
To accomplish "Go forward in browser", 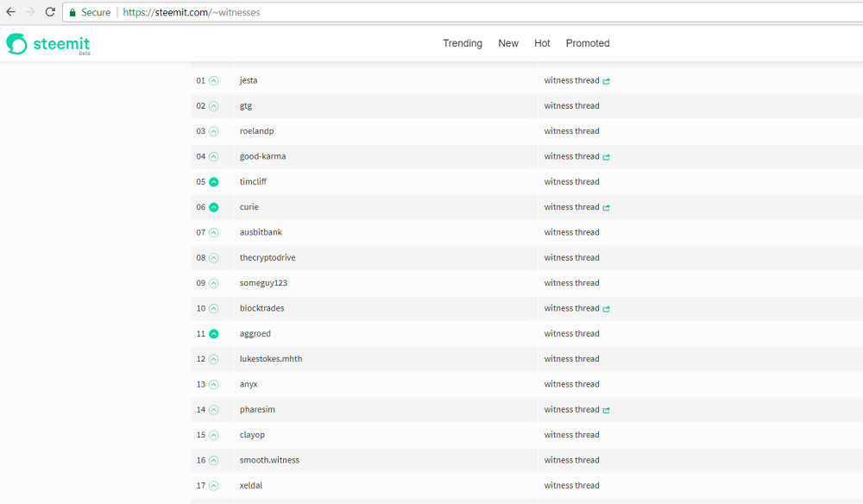I will point(30,12).
